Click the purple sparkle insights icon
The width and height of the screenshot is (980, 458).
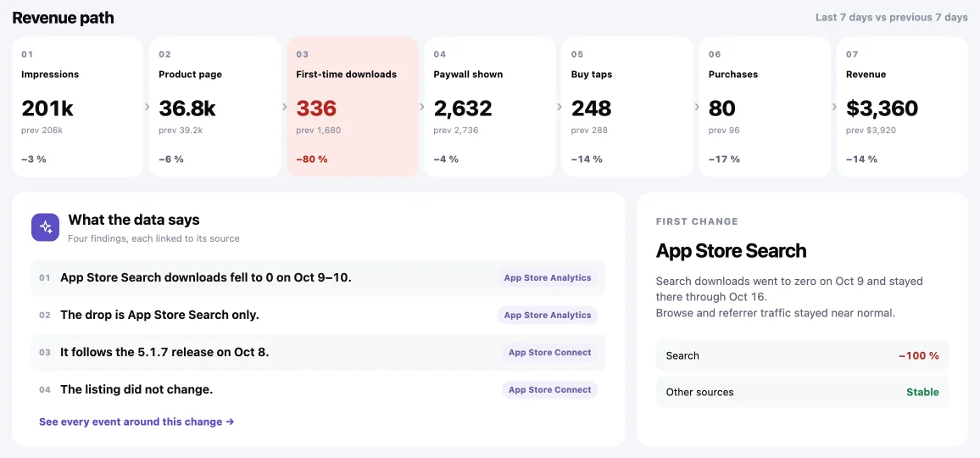pyautogui.click(x=45, y=227)
